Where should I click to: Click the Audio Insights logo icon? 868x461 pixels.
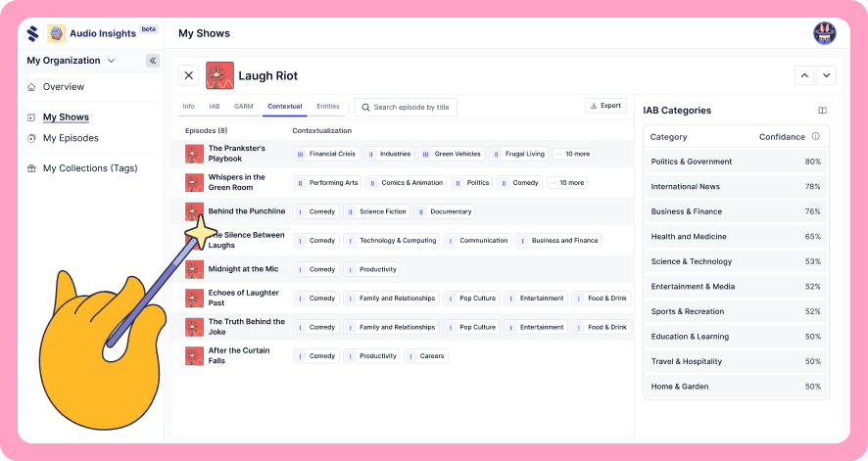[x=56, y=33]
